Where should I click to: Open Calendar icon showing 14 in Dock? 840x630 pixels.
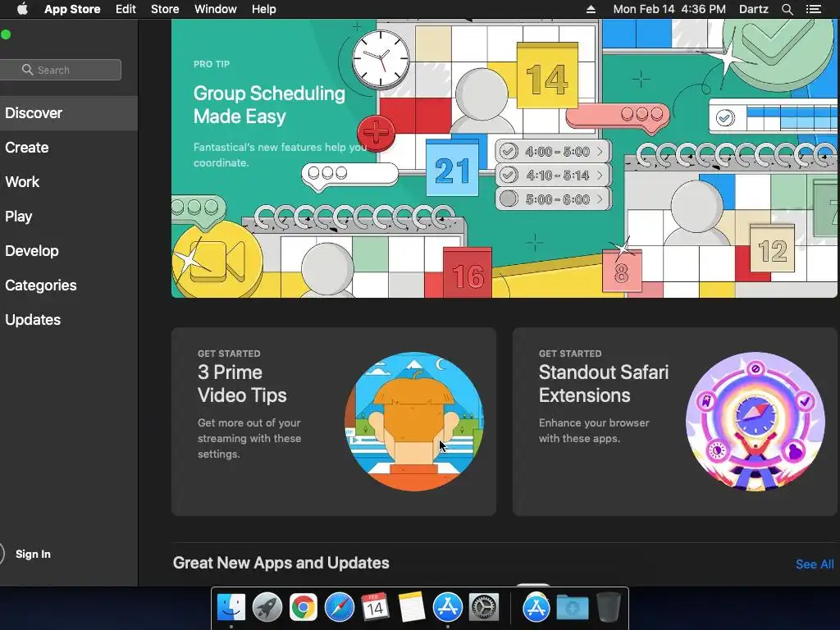tap(375, 608)
